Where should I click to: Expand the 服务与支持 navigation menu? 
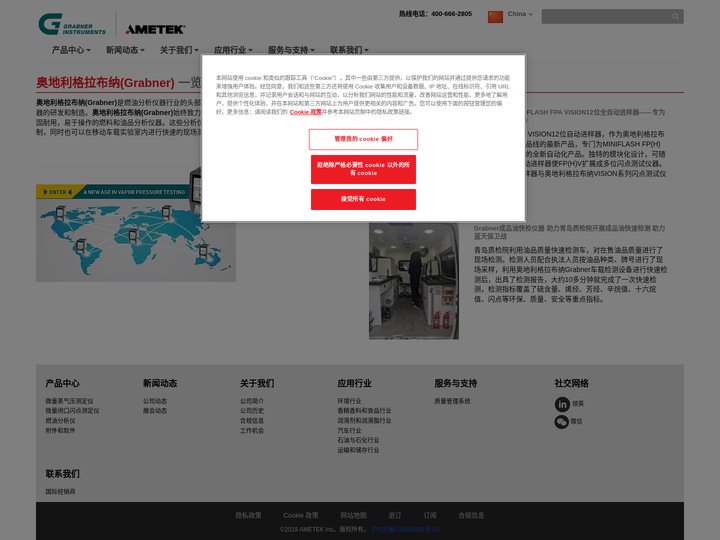coord(291,50)
